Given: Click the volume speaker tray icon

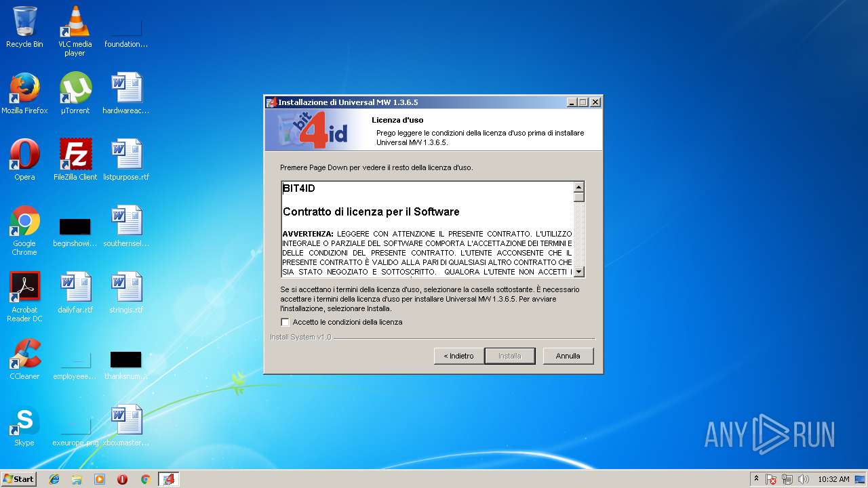Looking at the screenshot, I should coord(804,479).
